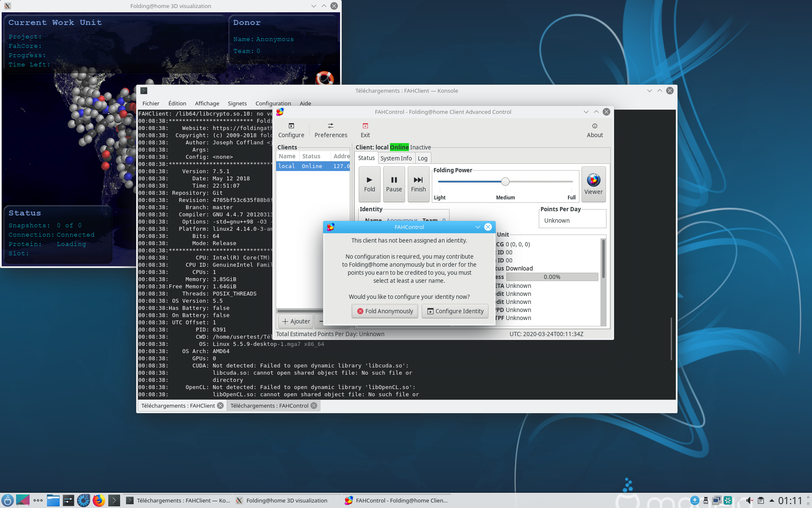
Task: Maximize the Konsole window
Action: click(660, 91)
